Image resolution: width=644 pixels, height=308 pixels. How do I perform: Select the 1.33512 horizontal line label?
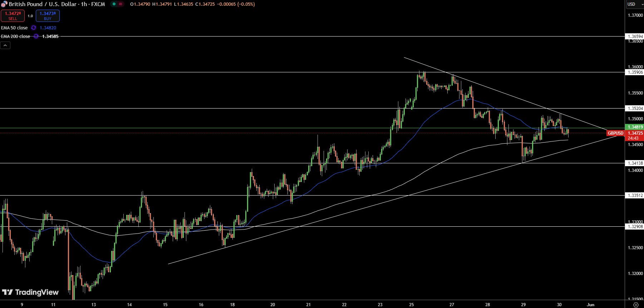635,195
